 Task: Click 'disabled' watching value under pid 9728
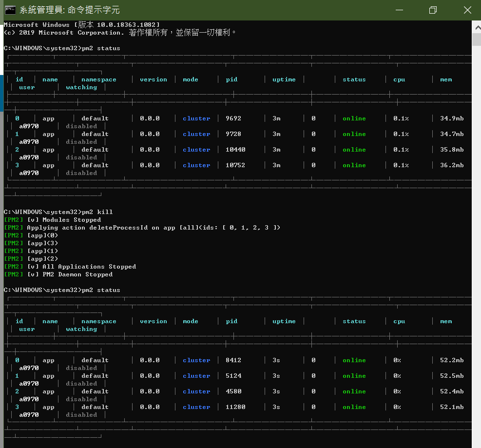[81, 142]
